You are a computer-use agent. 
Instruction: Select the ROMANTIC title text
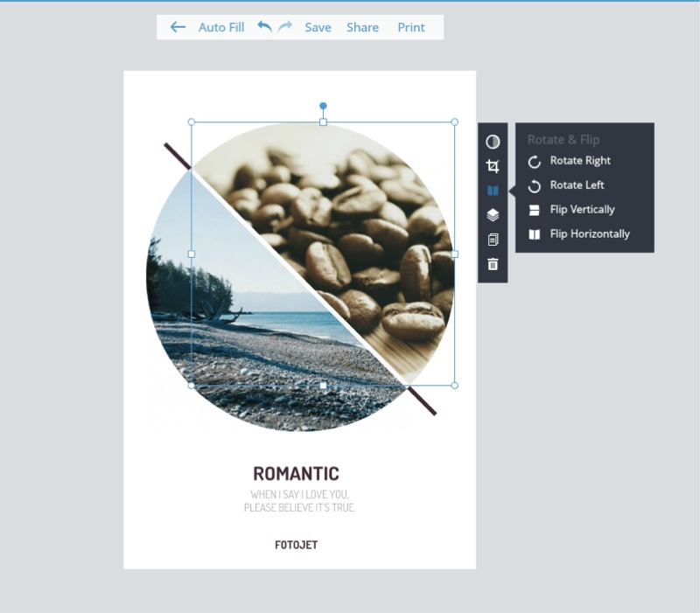pyautogui.click(x=296, y=474)
